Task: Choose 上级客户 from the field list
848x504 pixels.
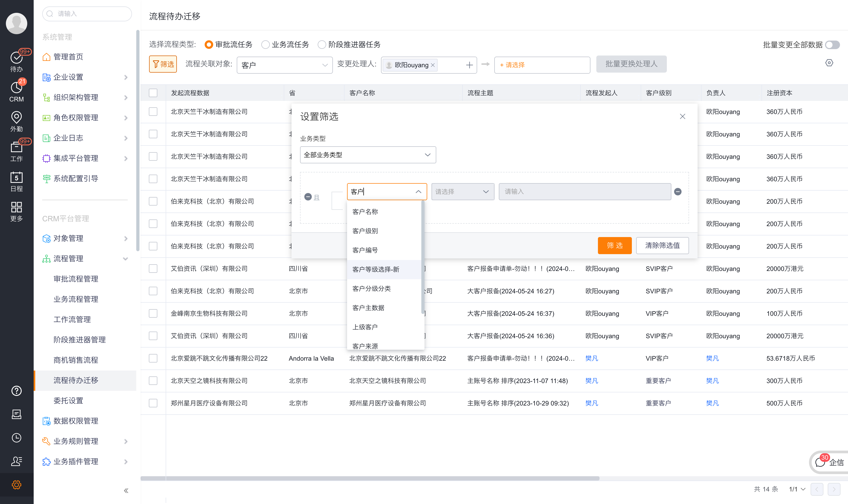Action: [384, 327]
